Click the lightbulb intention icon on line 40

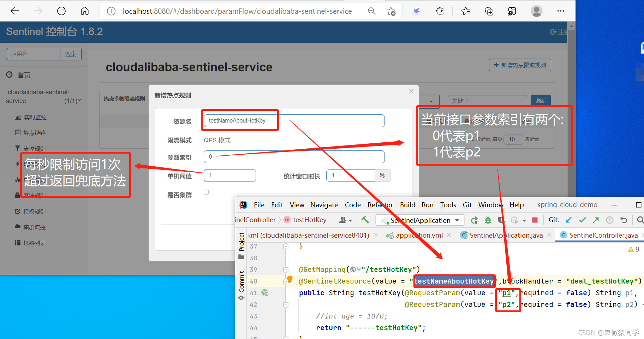point(290,279)
